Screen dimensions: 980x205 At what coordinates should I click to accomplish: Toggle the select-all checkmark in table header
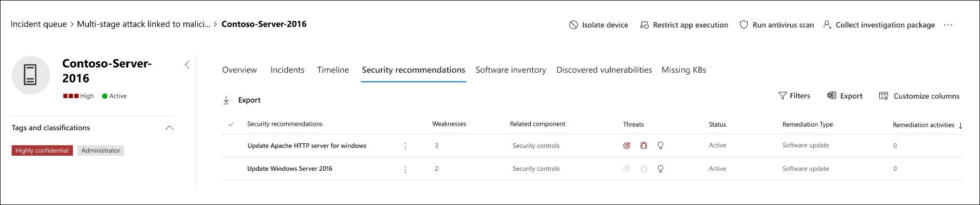click(x=231, y=124)
